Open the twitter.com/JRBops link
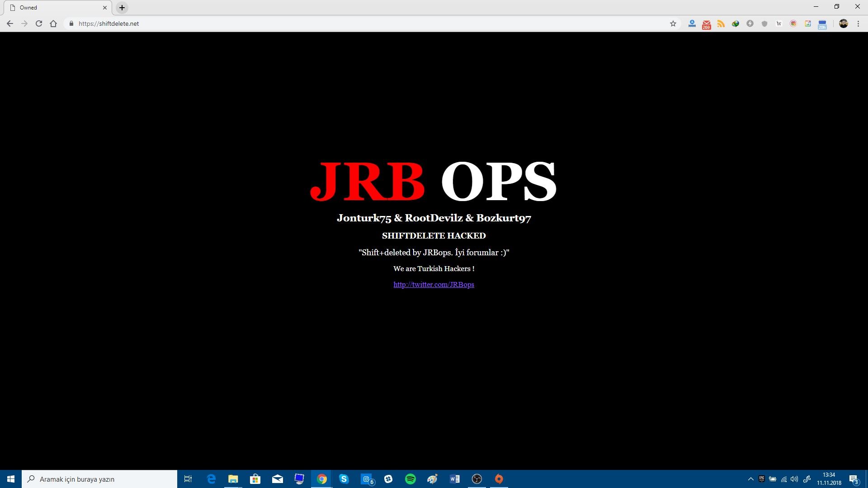 coord(434,284)
